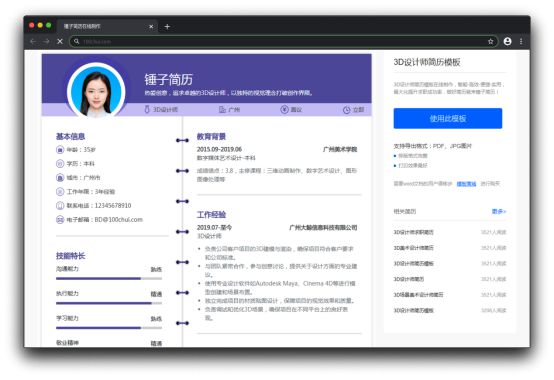Screen dimensions: 554x380
Task: Click the browser forward arrow
Action: point(46,41)
